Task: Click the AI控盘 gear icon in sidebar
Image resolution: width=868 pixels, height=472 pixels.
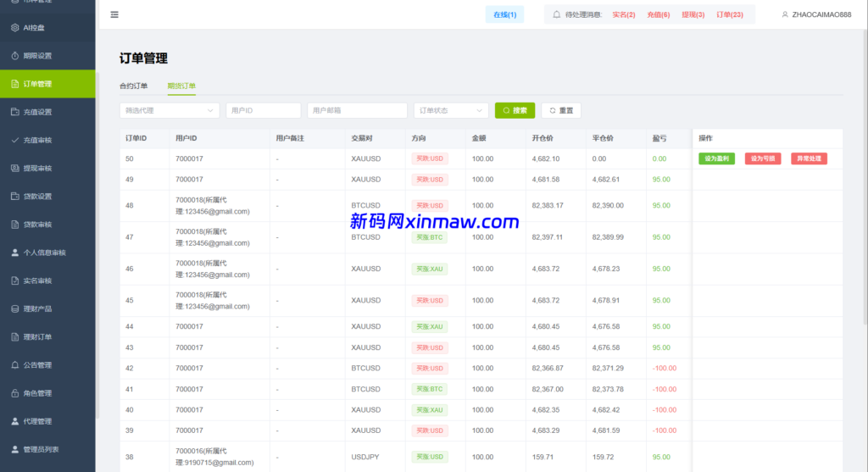Action: click(x=15, y=27)
